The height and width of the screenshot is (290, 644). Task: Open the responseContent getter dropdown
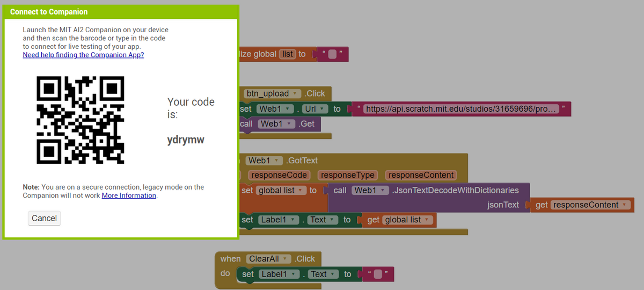tap(624, 205)
